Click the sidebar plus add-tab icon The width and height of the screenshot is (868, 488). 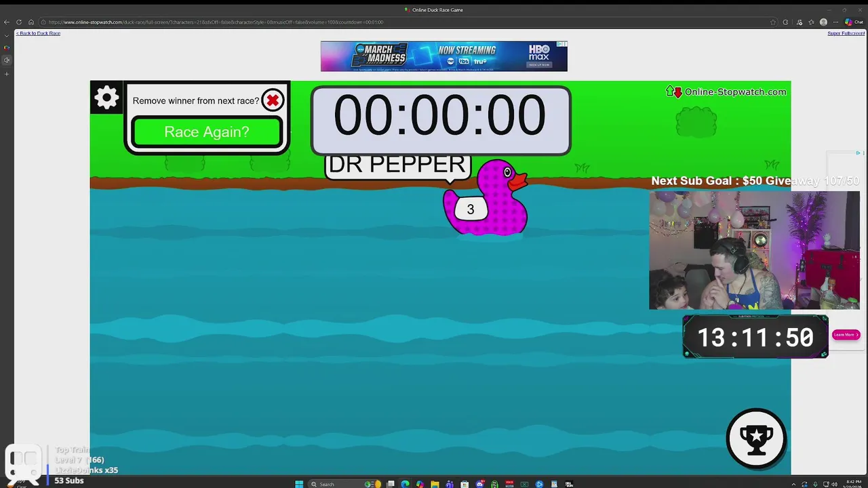pyautogui.click(x=7, y=73)
